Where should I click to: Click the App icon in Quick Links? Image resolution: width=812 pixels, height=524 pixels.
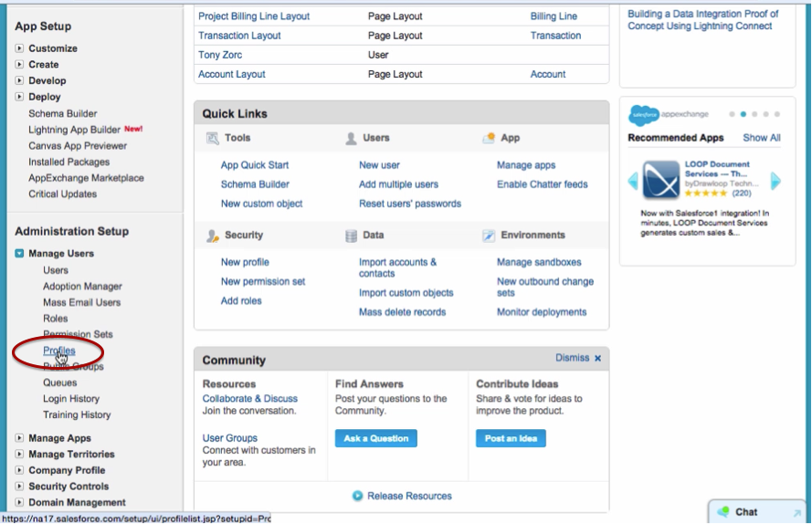click(x=489, y=138)
